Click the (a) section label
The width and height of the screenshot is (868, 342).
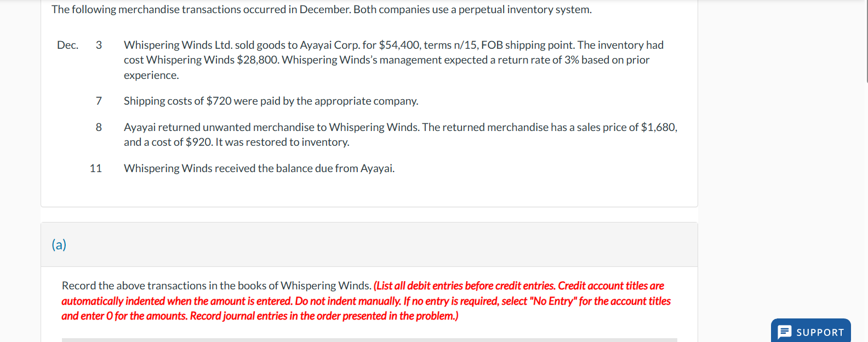(59, 245)
